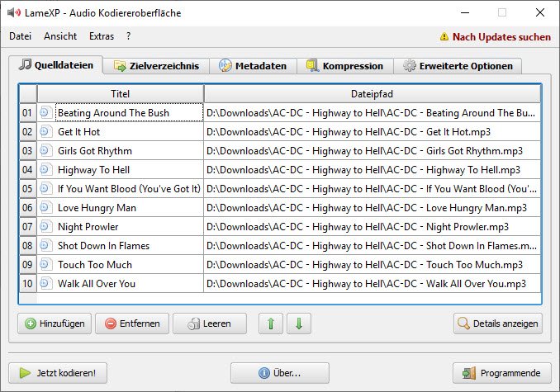Screen dimensions: 560x392
Task: Click audio file icon of If You Want Blood
Action: 45,188
